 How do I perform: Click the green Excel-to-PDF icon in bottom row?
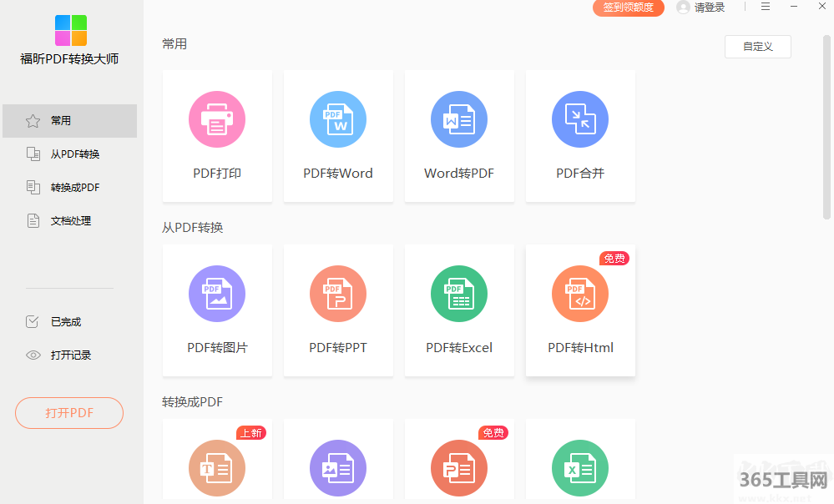coord(580,468)
